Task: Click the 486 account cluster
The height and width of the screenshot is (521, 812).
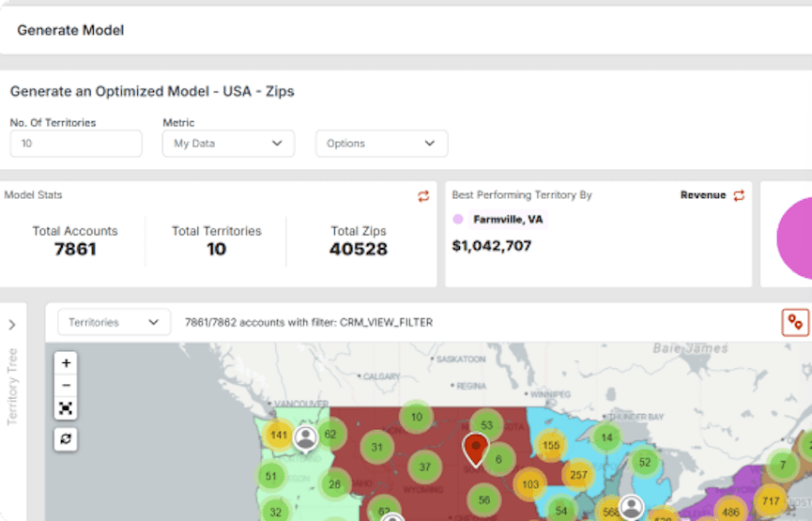Action: pos(730,510)
